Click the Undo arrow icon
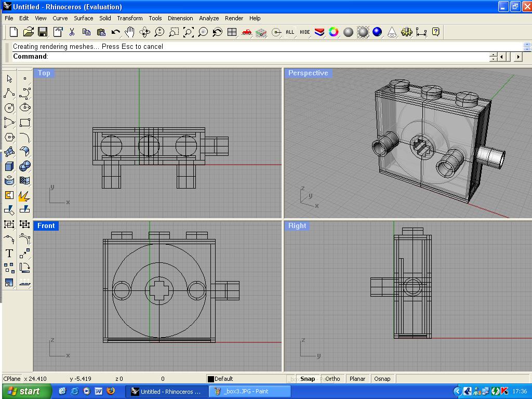 click(115, 32)
